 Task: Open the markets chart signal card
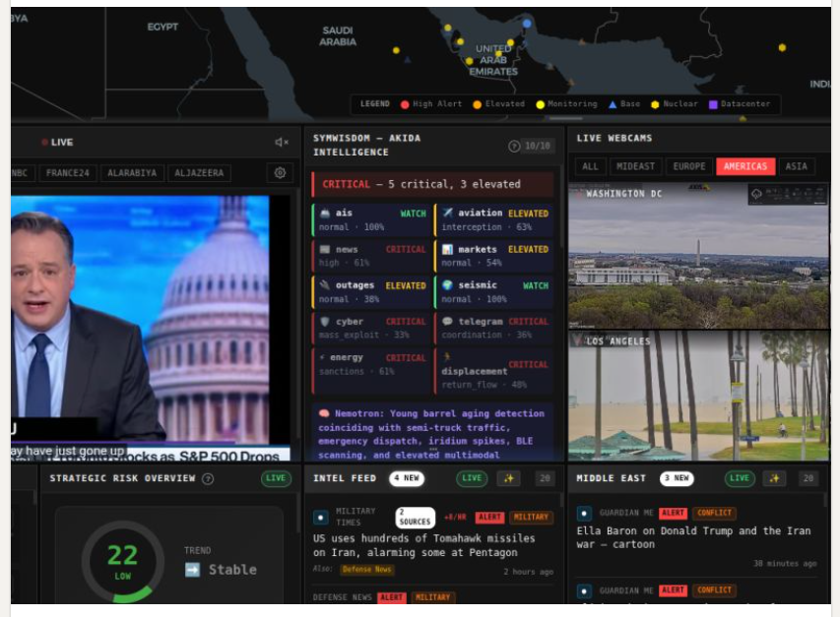click(494, 256)
